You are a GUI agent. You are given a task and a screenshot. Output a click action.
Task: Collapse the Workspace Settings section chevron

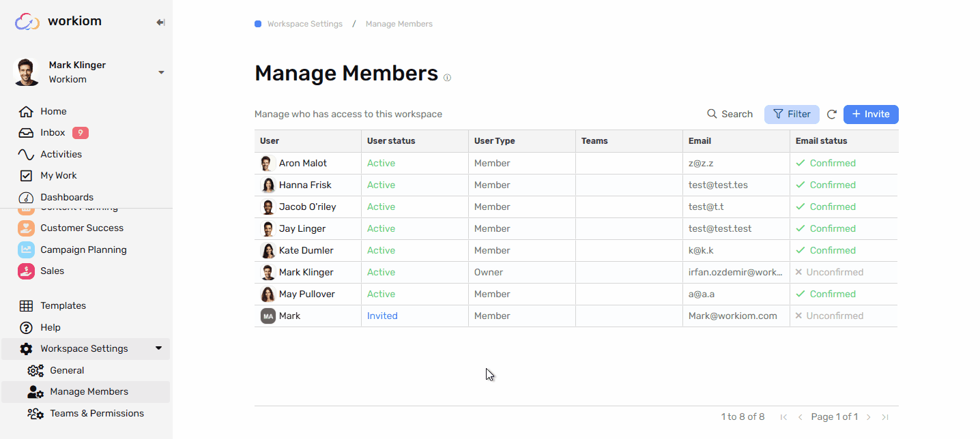click(x=159, y=348)
